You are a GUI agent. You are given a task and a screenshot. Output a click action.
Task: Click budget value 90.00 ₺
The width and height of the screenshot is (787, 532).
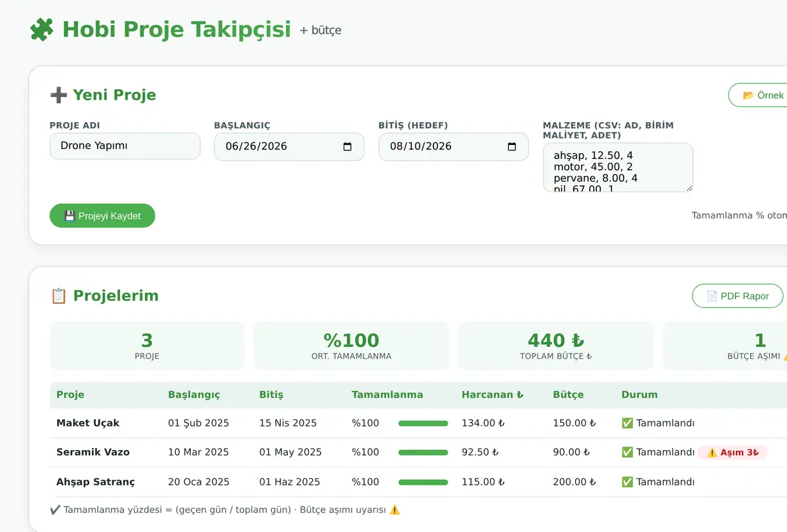click(x=571, y=453)
